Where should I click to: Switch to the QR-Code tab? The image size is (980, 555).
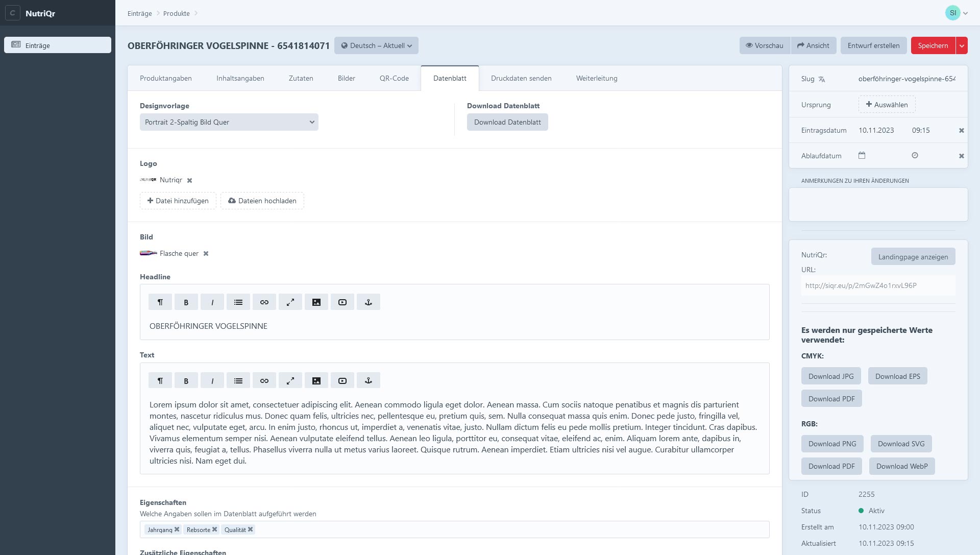click(x=394, y=78)
